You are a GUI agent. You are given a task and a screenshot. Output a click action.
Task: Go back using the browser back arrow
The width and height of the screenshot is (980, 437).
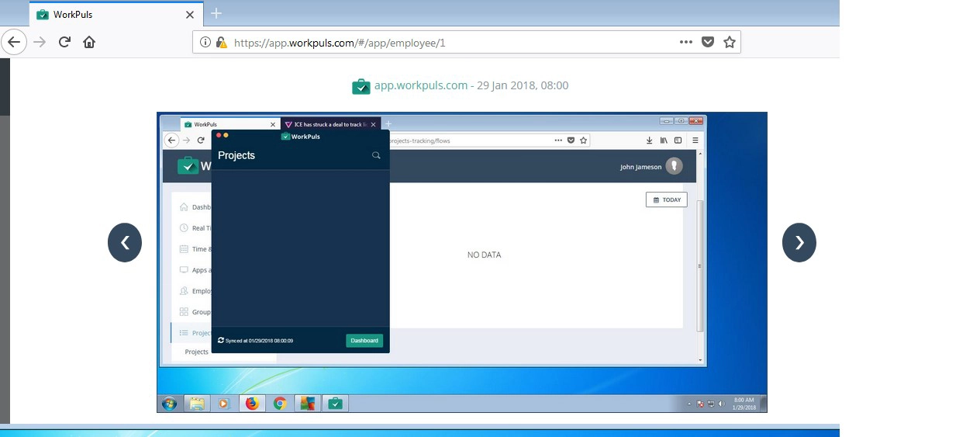[14, 42]
